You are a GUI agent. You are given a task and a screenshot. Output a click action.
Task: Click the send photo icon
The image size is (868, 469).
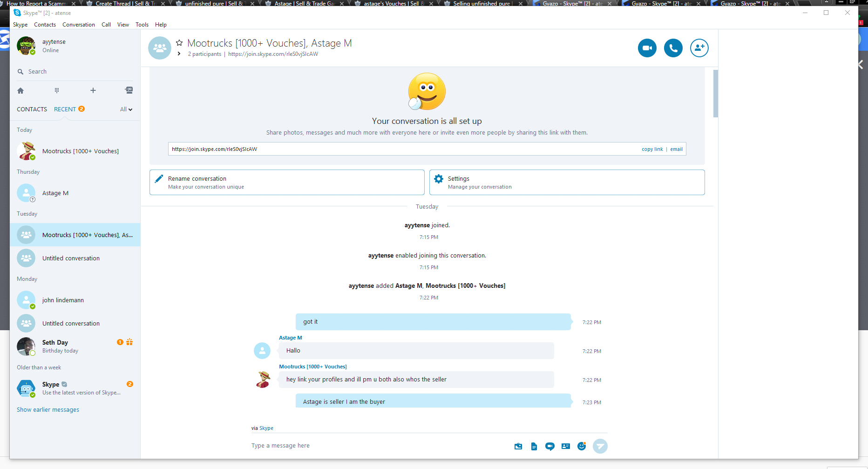coord(518,446)
